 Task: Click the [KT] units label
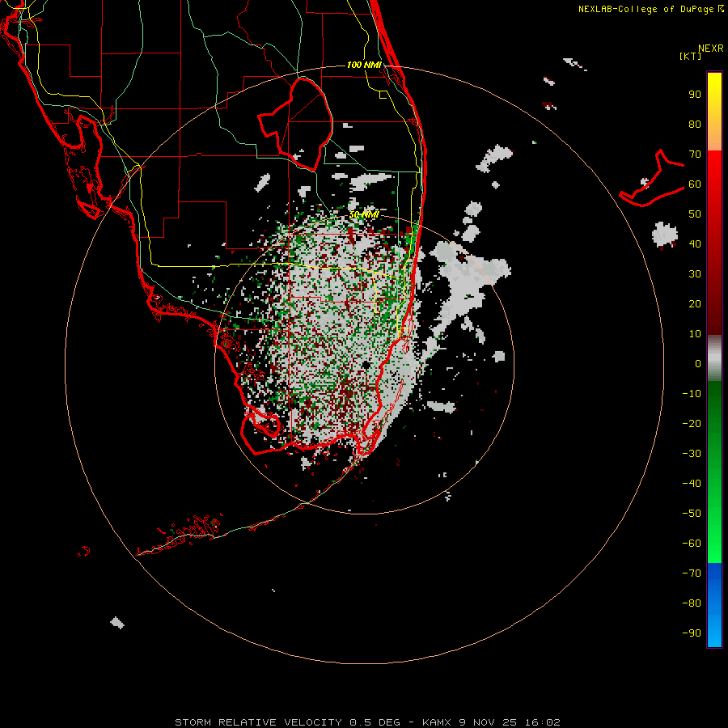[691, 56]
